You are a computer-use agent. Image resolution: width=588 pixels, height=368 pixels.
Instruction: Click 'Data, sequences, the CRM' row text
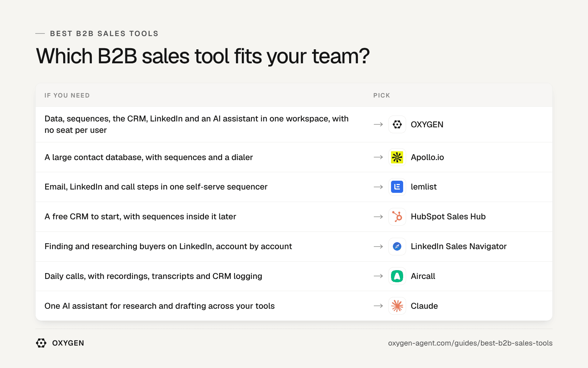[197, 124]
